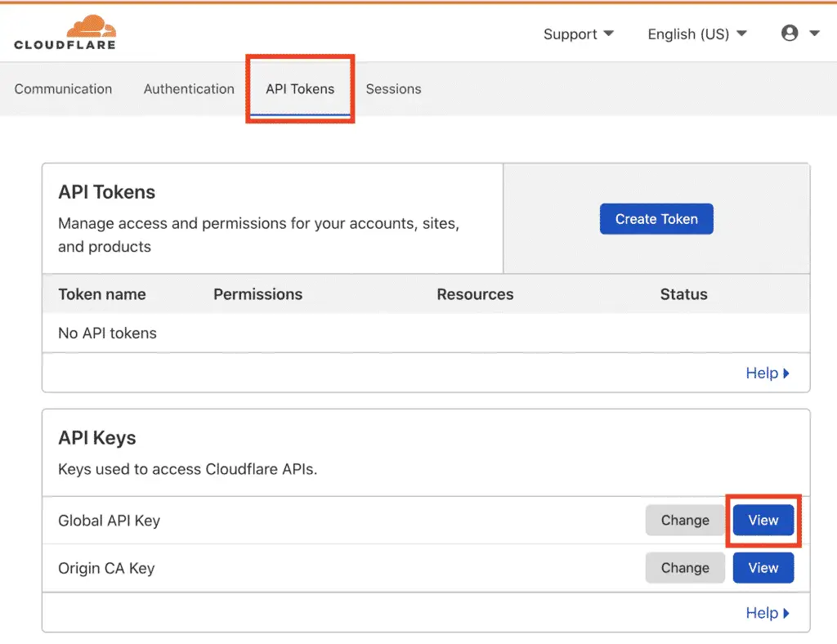
Task: Click the Status column header
Action: tap(684, 294)
